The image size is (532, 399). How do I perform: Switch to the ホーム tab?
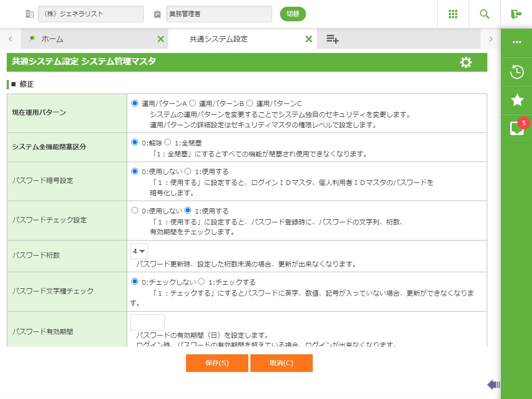(52, 39)
